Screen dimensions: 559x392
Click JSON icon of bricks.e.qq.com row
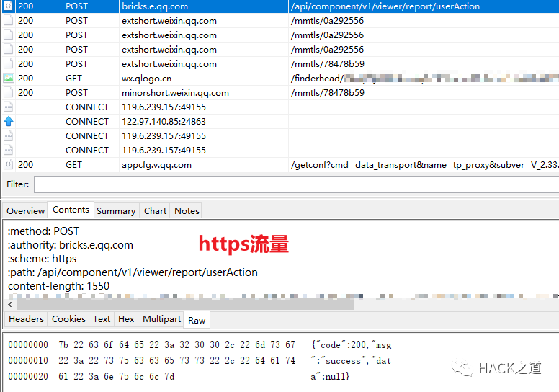8,6
